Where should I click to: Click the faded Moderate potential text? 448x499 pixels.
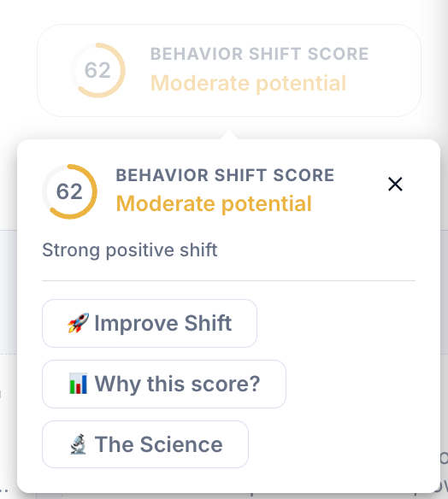(248, 84)
